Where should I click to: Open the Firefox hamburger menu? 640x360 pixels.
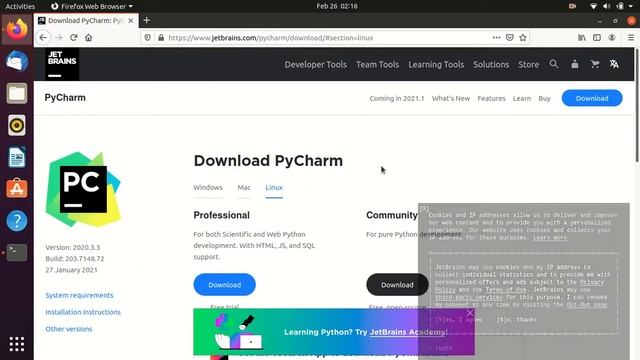pyautogui.click(x=631, y=38)
